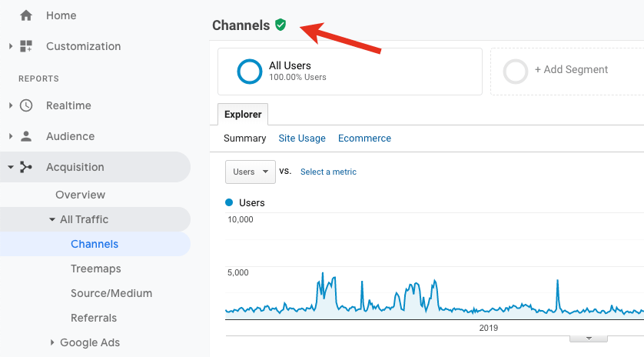Open the Channels report in sidebar
The image size is (644, 357).
click(x=95, y=244)
